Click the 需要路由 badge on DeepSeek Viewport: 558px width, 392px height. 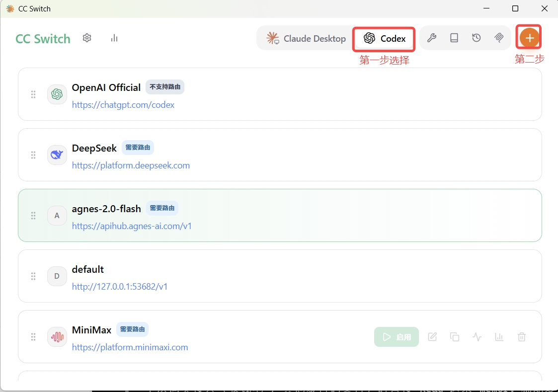138,147
